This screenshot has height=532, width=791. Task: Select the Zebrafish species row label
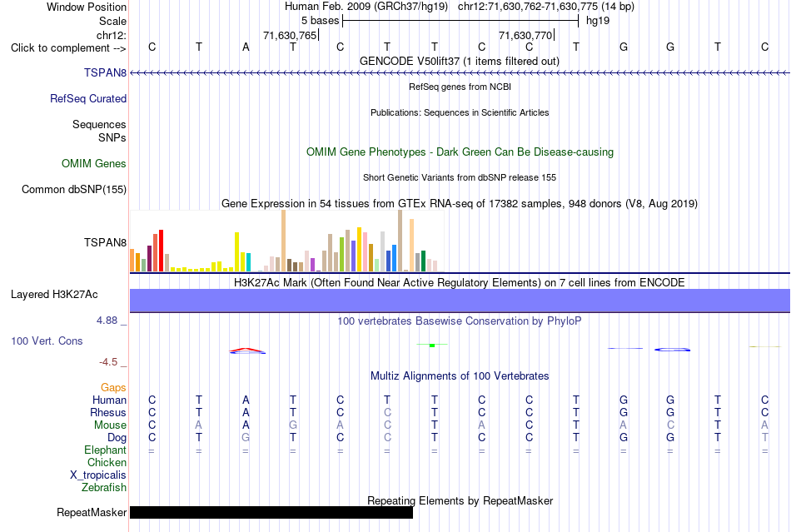click(x=104, y=487)
